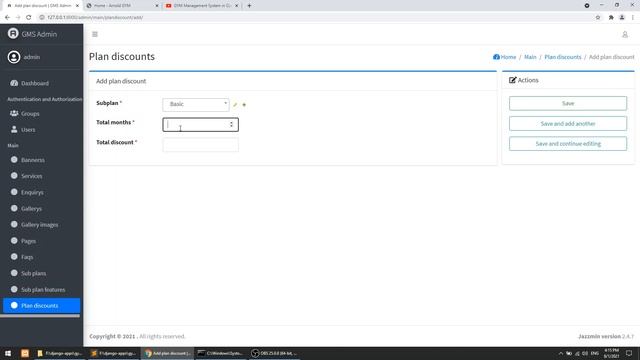Click Save and add another

click(x=568, y=123)
